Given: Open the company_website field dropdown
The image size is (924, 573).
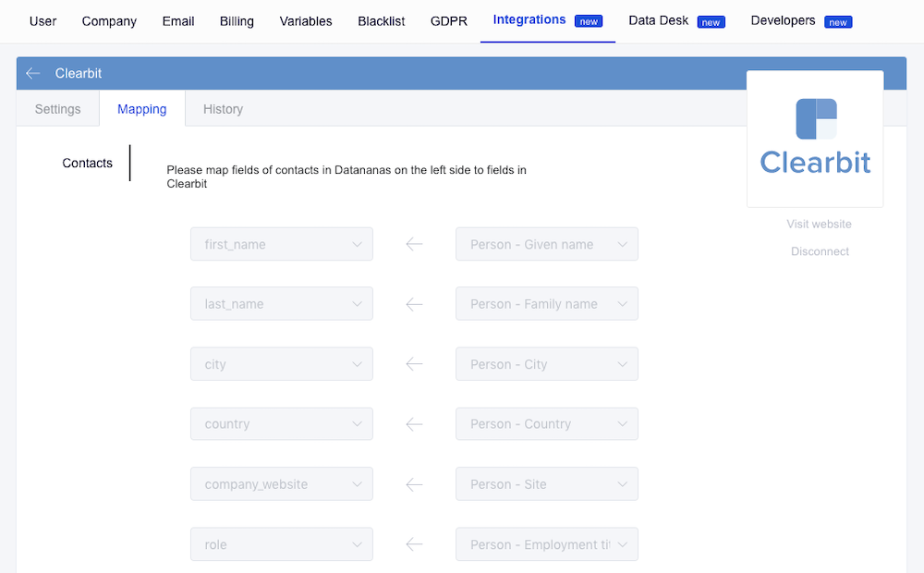Looking at the screenshot, I should [282, 484].
